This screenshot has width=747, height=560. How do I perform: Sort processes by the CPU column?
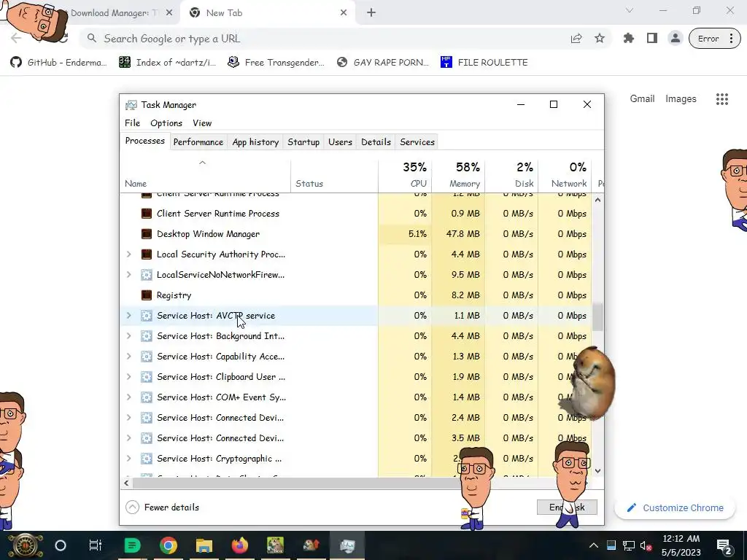click(x=405, y=175)
